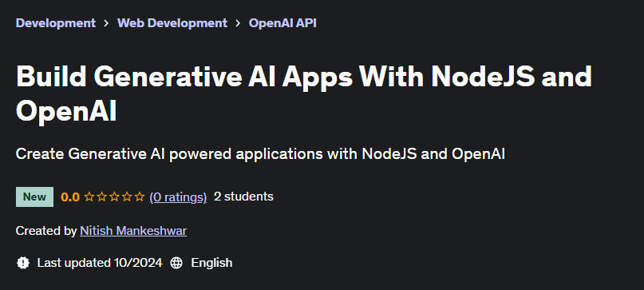Click the (0 ratings) link
Image resolution: width=644 pixels, height=290 pixels.
[x=178, y=197]
